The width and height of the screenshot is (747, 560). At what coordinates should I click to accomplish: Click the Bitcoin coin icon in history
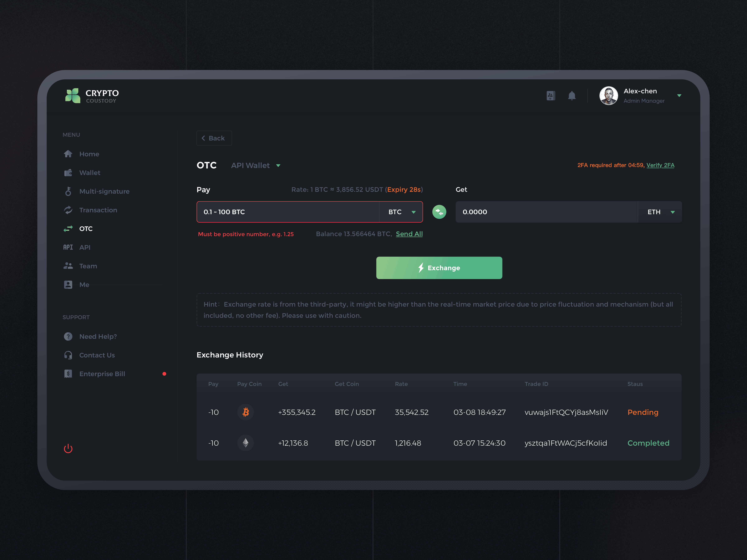(246, 412)
